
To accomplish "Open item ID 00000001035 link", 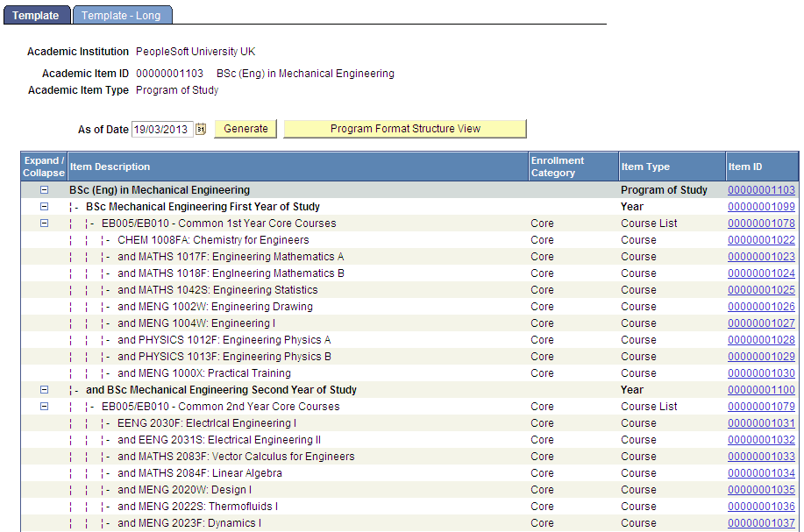I will 761,490.
